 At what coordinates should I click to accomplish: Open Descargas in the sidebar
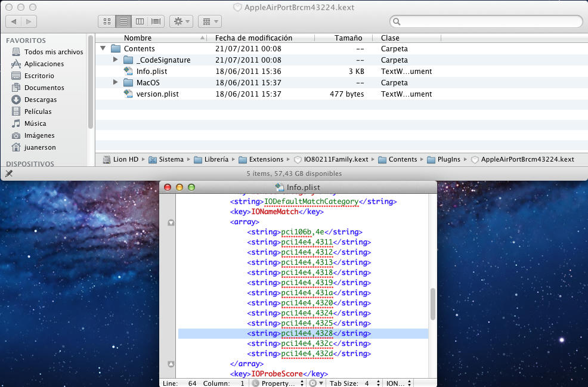(40, 100)
